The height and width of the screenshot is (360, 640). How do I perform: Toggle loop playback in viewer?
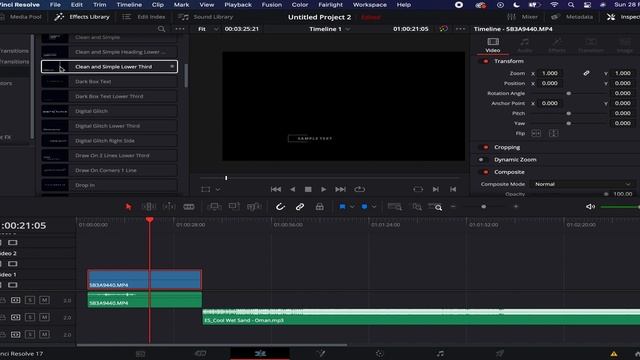(360, 189)
